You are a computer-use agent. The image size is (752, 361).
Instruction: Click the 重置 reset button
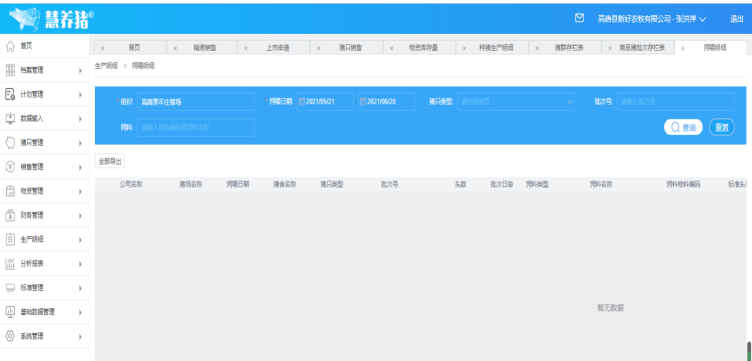pyautogui.click(x=722, y=128)
